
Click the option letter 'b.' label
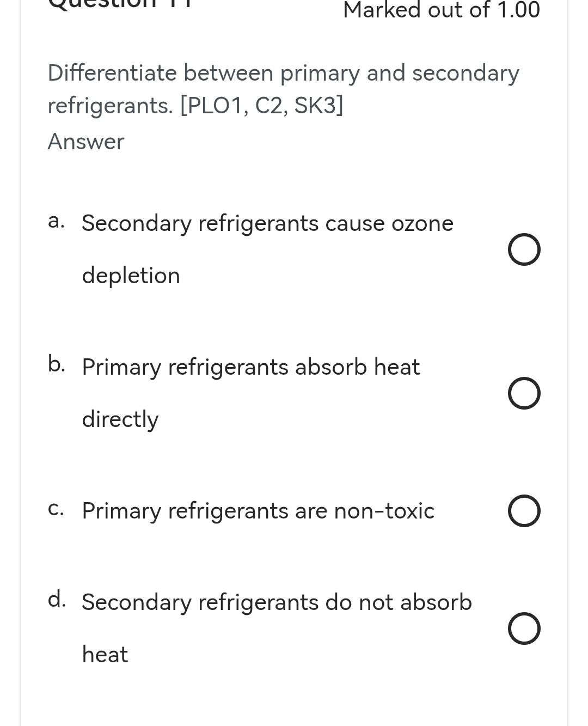click(56, 364)
